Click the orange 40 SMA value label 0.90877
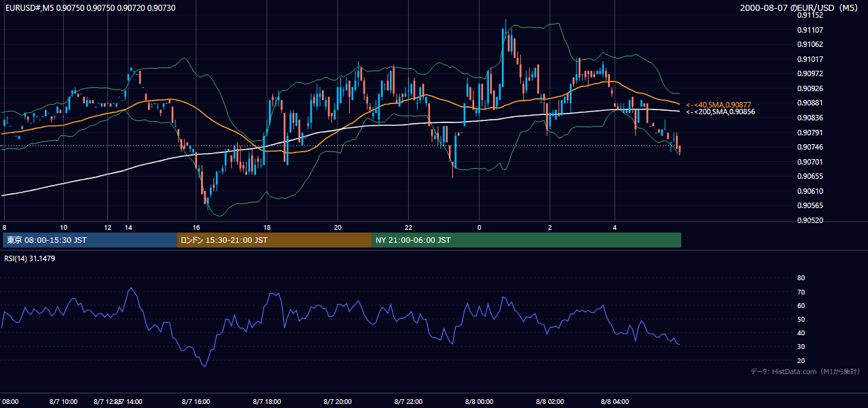The height and width of the screenshot is (408, 868). pos(720,104)
